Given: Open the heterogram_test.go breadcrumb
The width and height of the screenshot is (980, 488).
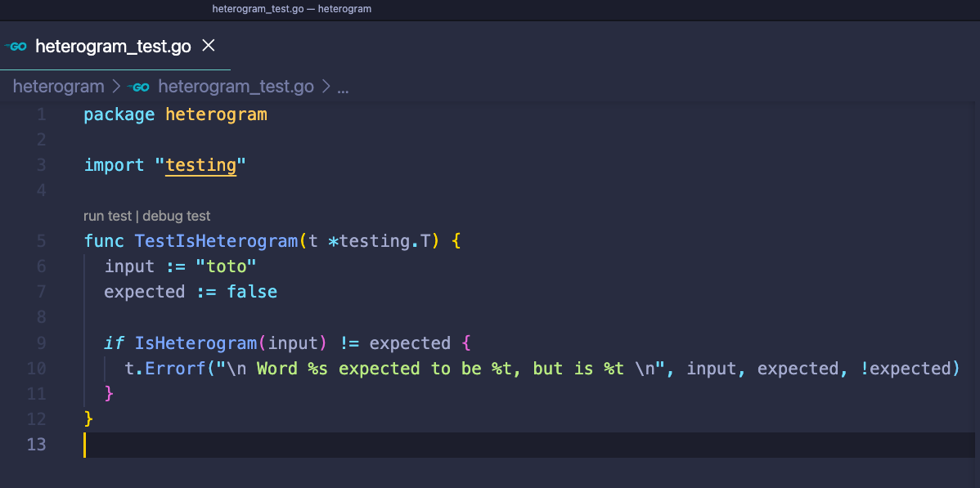Looking at the screenshot, I should (236, 86).
